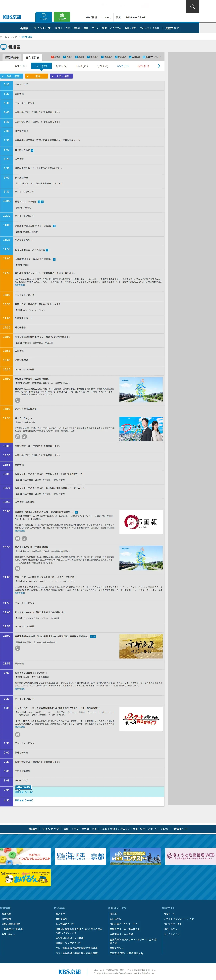
Task: Click the 番組表 monitor icon beside page title
Action: (x=3, y=47)
